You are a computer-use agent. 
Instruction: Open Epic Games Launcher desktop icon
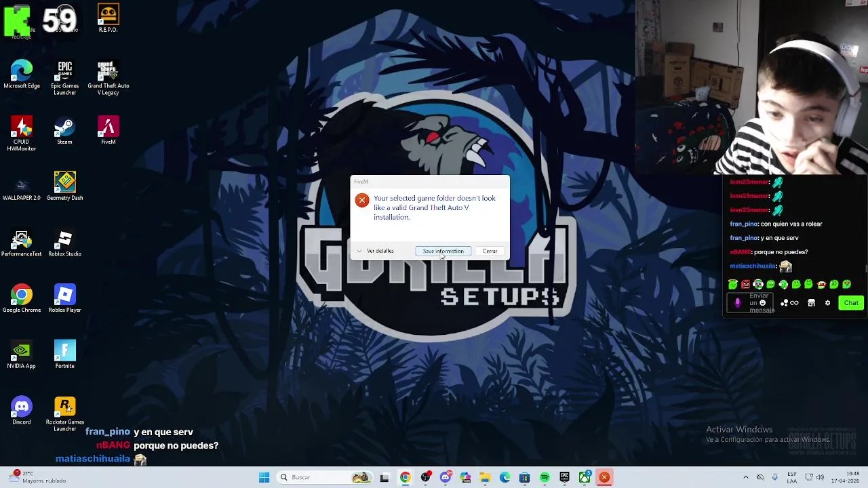[64, 78]
